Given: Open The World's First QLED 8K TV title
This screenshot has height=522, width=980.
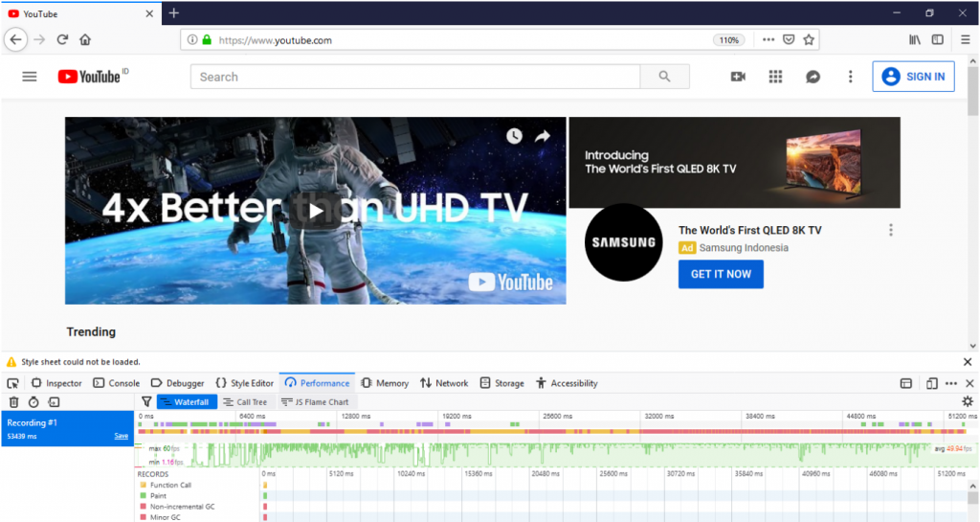Looking at the screenshot, I should click(x=750, y=230).
